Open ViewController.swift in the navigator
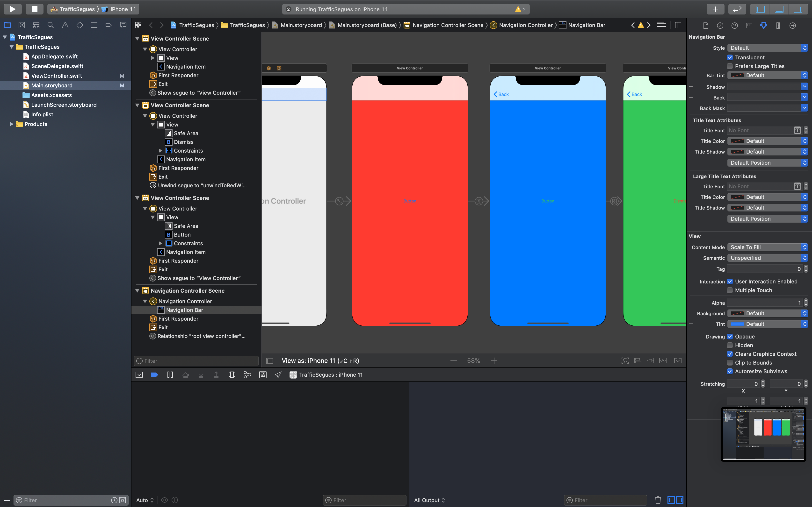Screen dimensions: 812x507 tap(56, 76)
